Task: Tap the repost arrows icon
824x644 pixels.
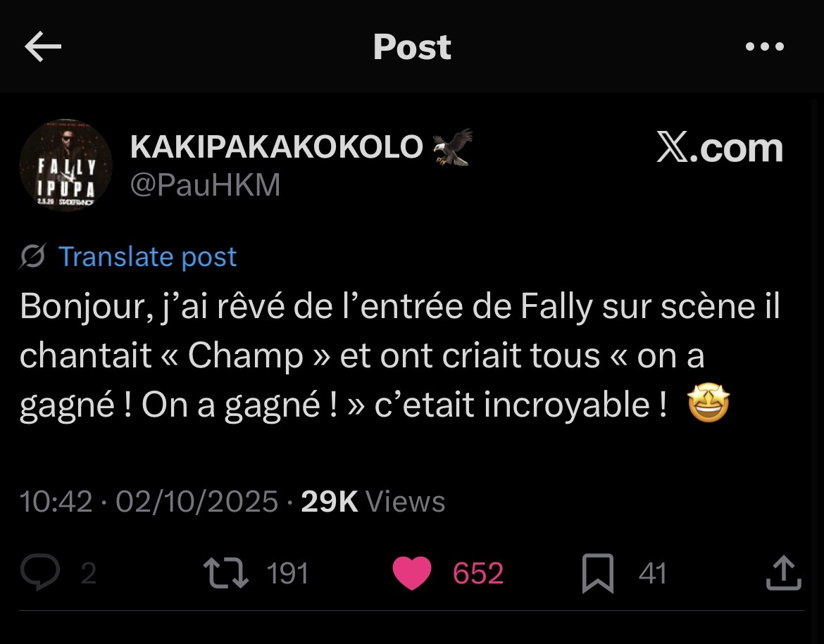Action: point(225,573)
